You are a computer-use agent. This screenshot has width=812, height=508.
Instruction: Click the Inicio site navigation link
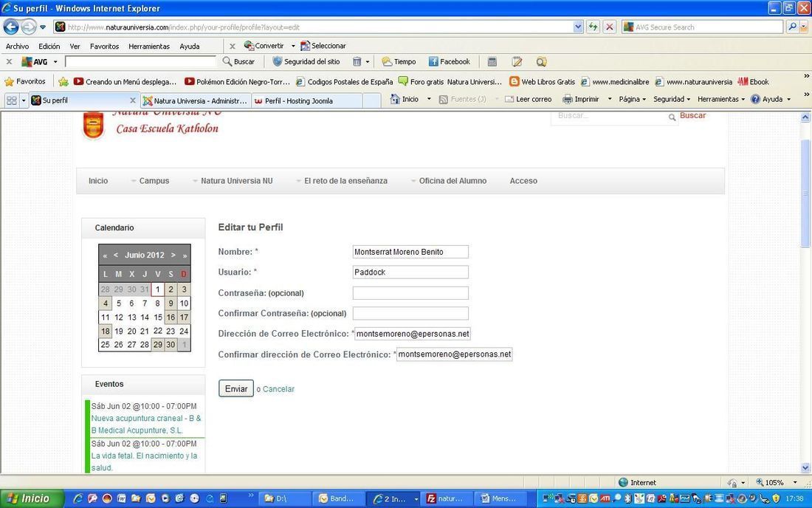coord(98,181)
